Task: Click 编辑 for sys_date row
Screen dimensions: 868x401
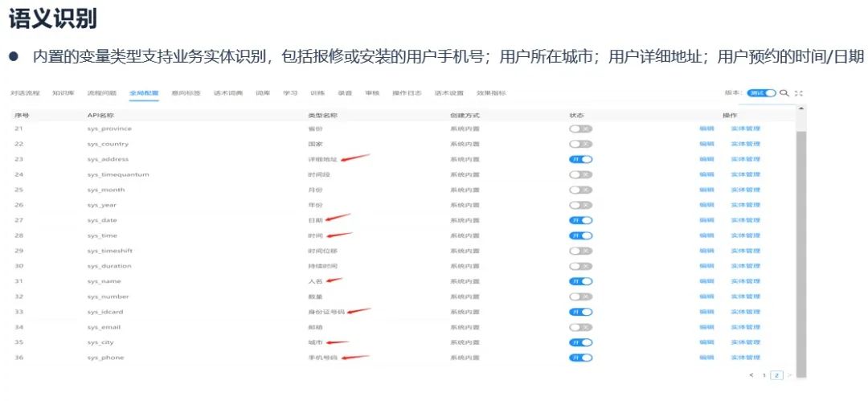Action: click(x=707, y=220)
